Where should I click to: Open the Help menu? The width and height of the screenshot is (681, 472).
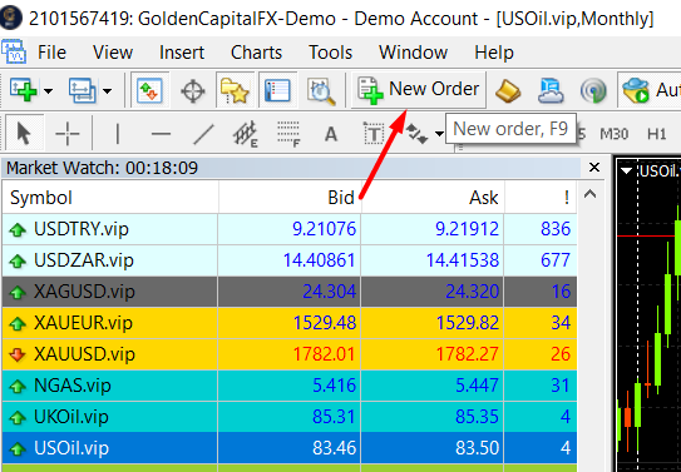(x=494, y=53)
